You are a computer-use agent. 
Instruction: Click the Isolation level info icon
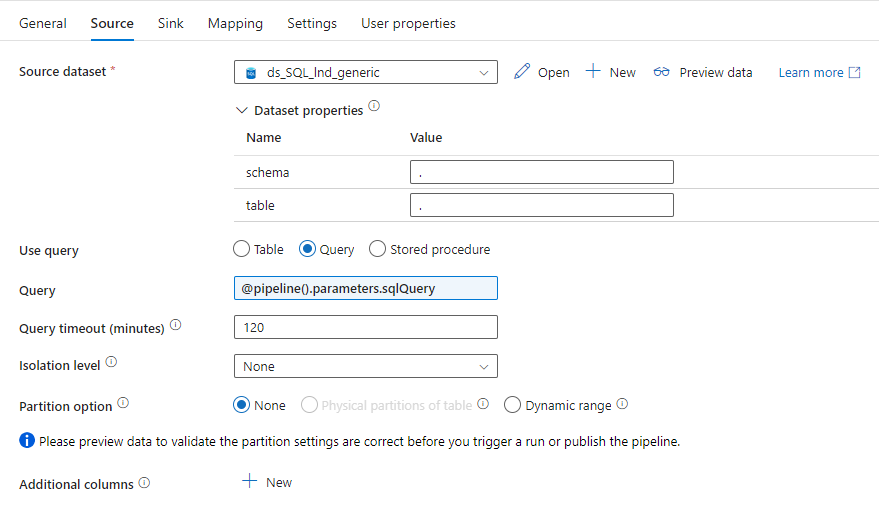[x=111, y=363]
